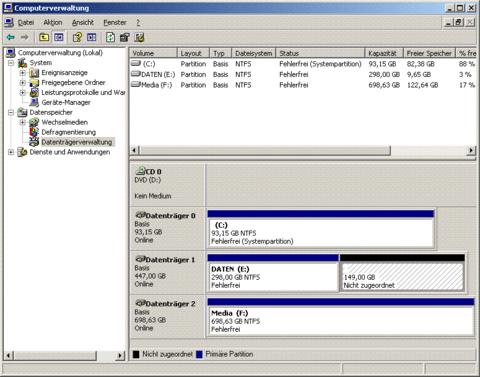Select the Freigegebene Ordner tree item
Screen dimensions: 480x377
tap(73, 82)
